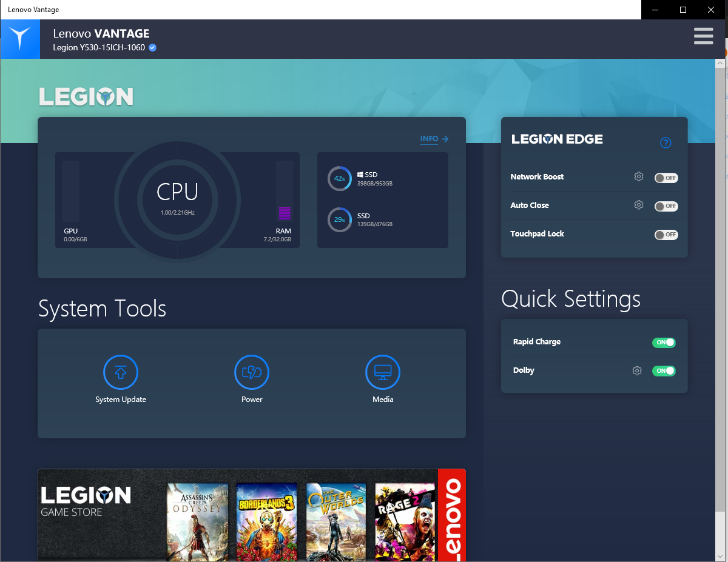Enable Touchpad Lock toggle
This screenshot has width=728, height=562.
pos(666,235)
